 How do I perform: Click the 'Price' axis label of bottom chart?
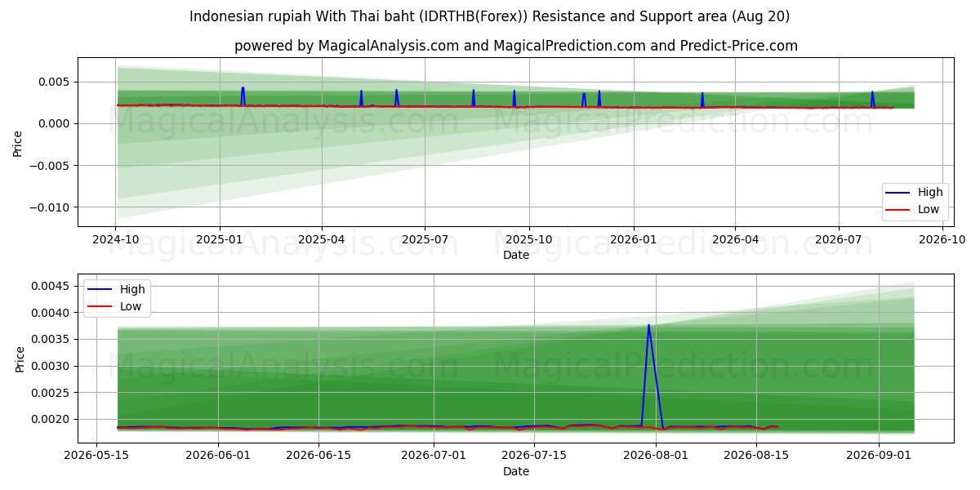21,359
